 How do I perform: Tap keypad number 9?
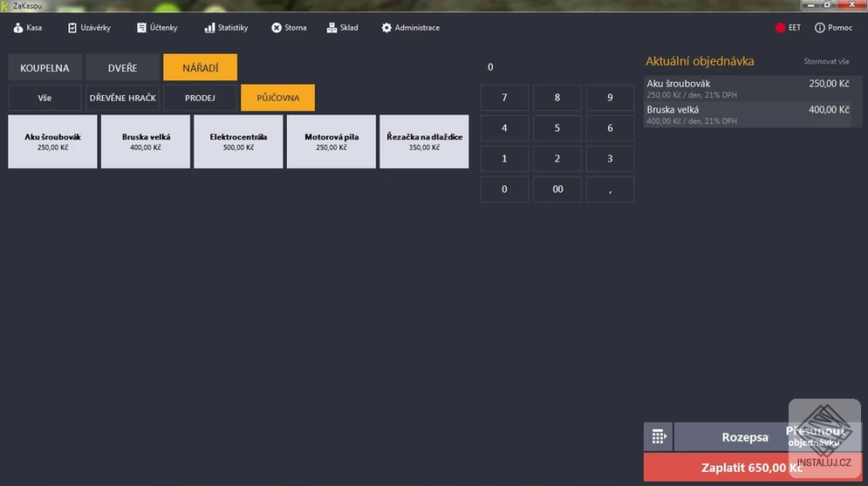click(x=610, y=98)
